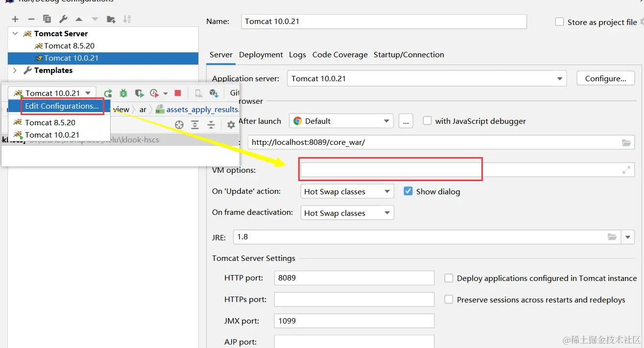Click the device attach icon beside stop
644x348 pixels.
pyautogui.click(x=198, y=93)
